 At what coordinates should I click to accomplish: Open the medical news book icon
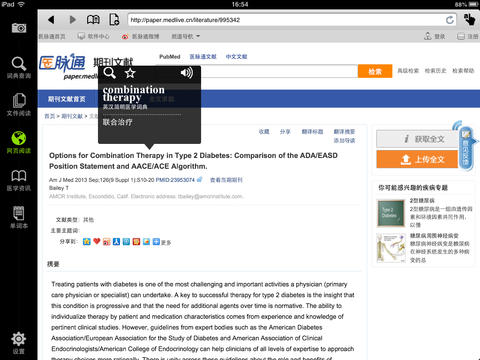(19, 180)
